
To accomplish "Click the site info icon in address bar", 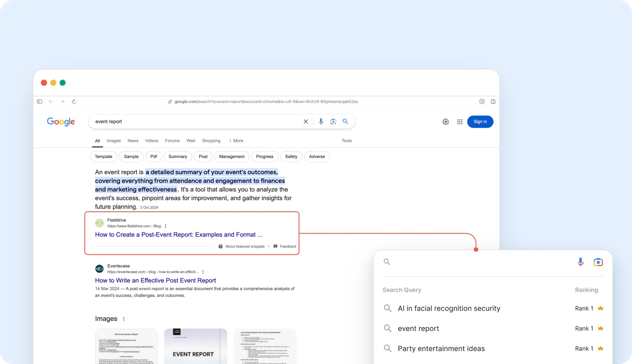I will [x=170, y=101].
